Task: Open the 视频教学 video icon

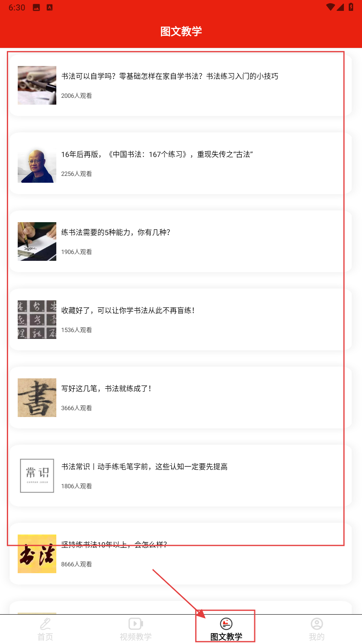Action: [x=136, y=624]
